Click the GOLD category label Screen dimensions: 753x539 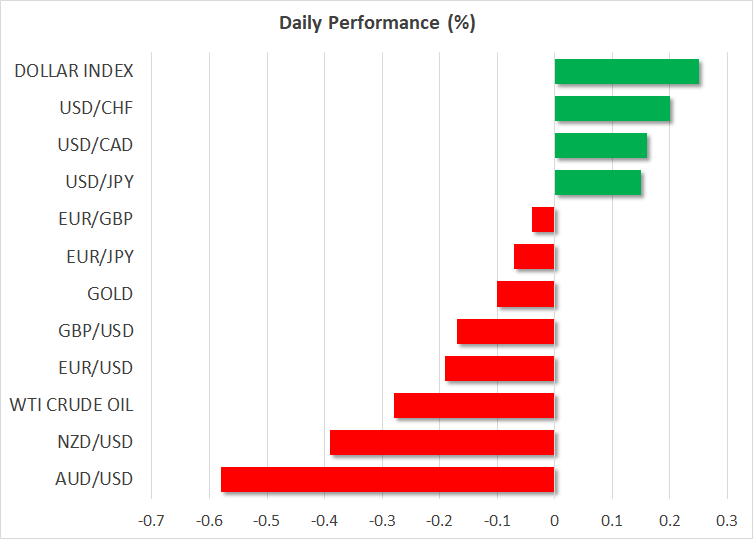click(110, 294)
